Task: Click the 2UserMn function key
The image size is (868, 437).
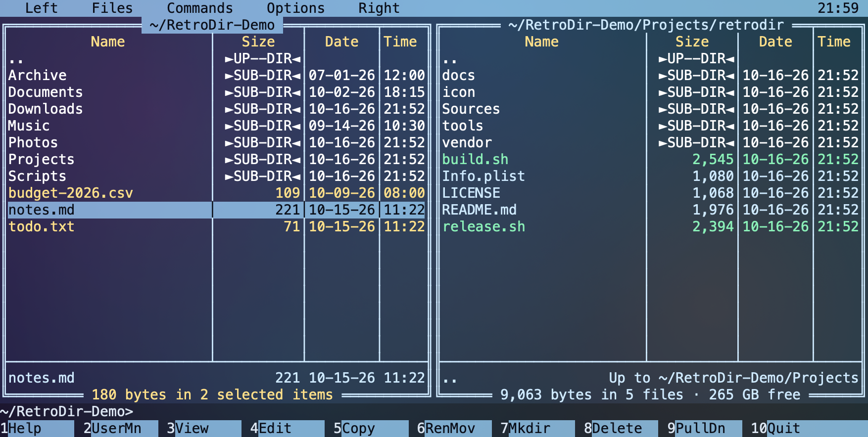Action: (x=121, y=428)
